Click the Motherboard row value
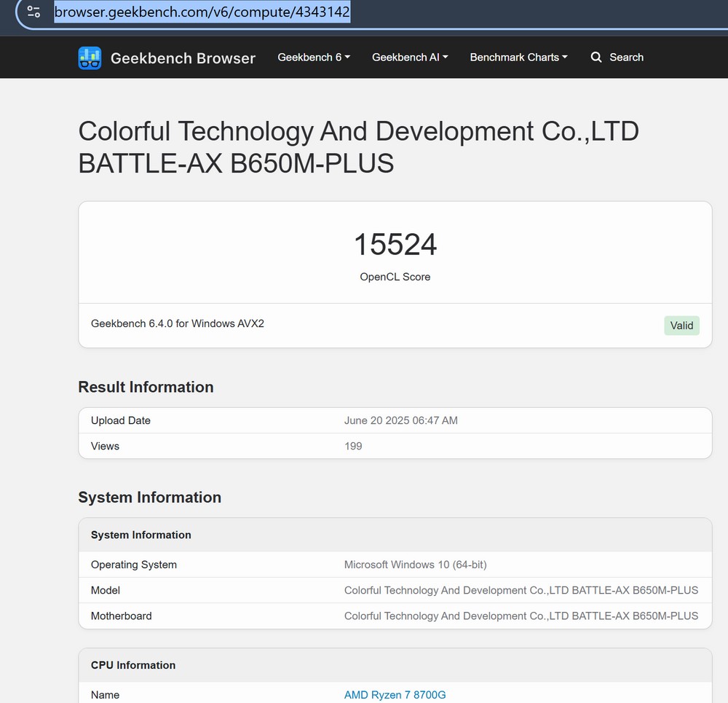Image resolution: width=728 pixels, height=703 pixels. coord(521,616)
